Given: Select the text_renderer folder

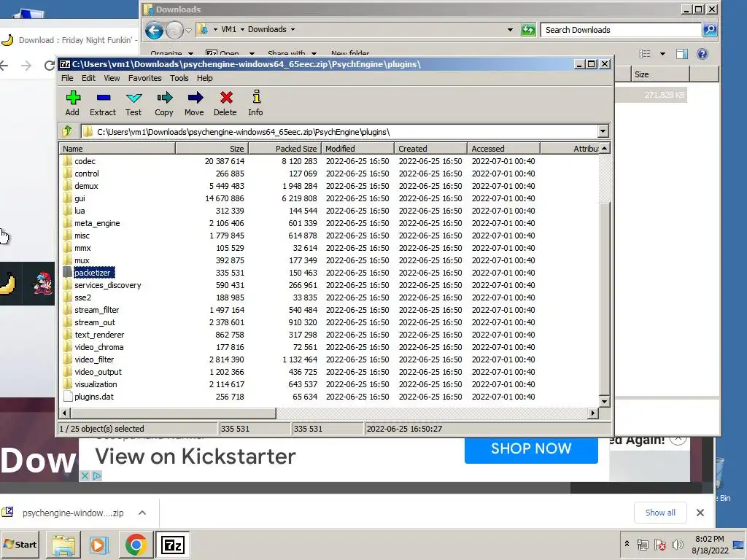Looking at the screenshot, I should 99,335.
